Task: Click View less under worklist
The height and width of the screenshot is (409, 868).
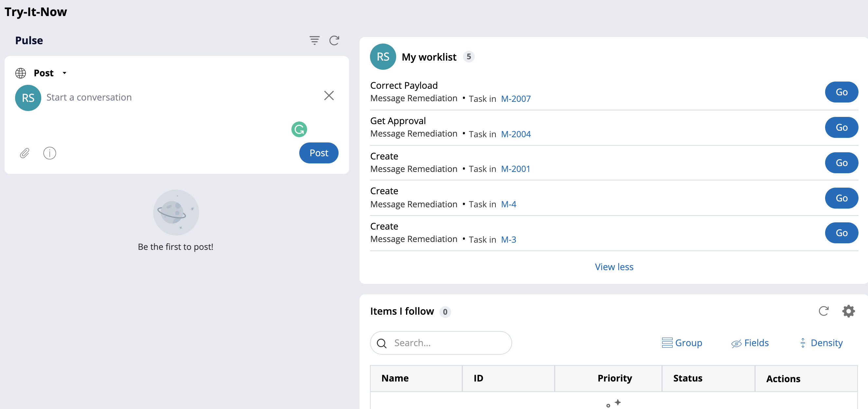Action: coord(614,267)
